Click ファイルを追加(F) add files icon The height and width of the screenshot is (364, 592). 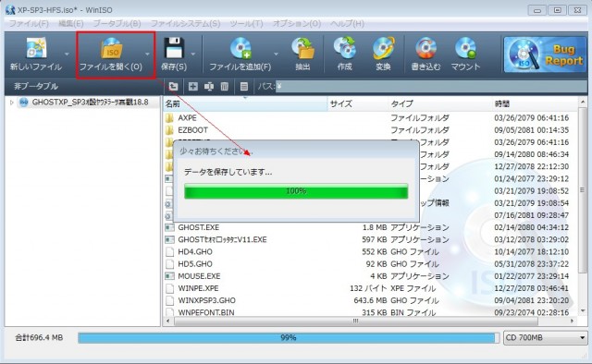point(240,48)
